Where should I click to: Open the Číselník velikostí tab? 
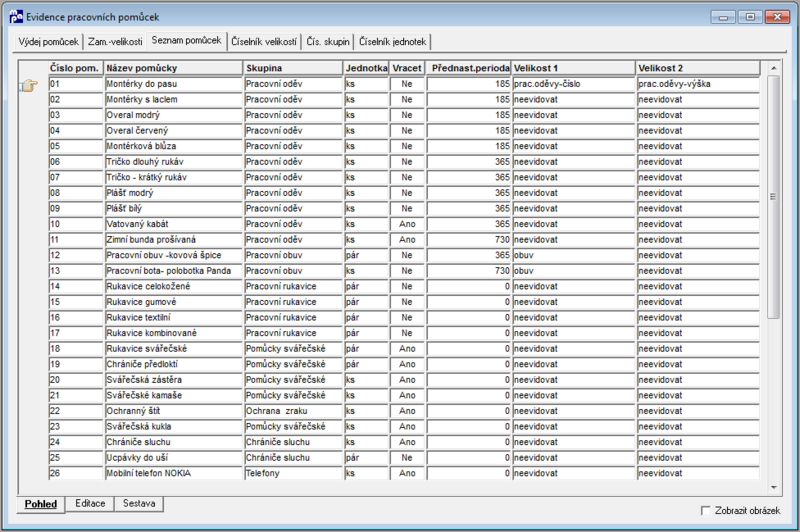(x=264, y=42)
